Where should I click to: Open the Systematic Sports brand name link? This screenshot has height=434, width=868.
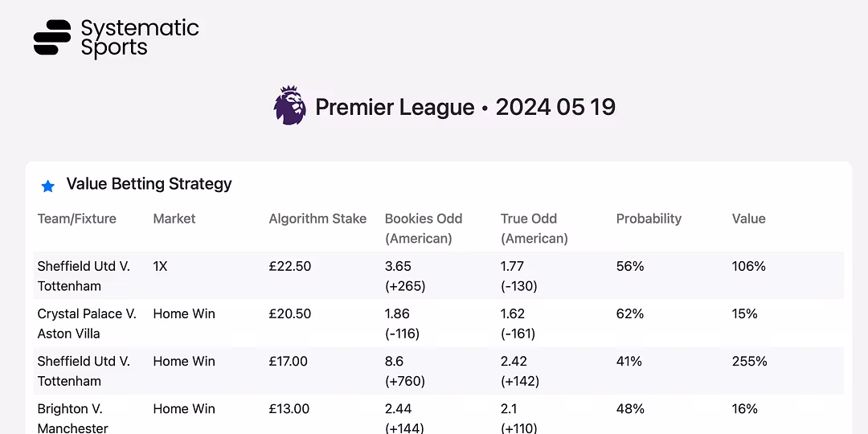(139, 38)
